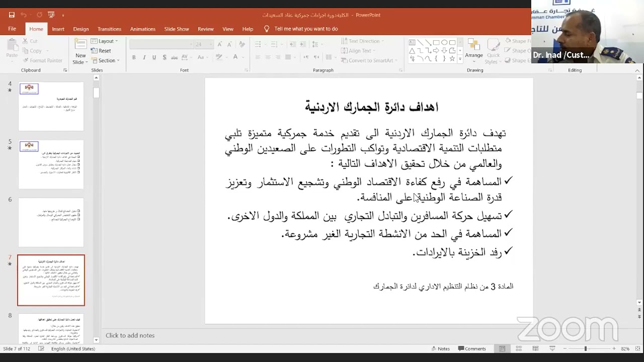Click the Numbering list icon
644x362 pixels.
[273, 44]
